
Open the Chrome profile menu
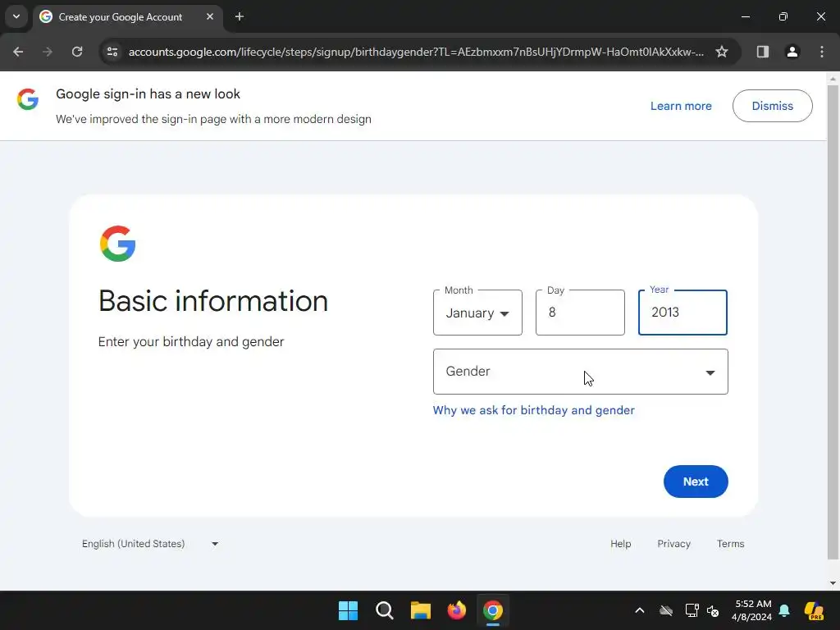point(792,52)
